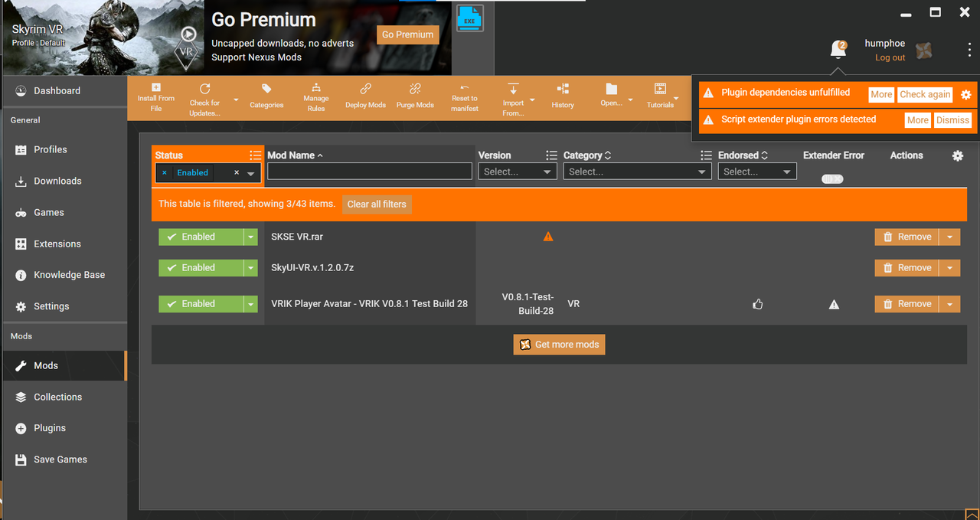
Task: Clear the Status filter selection
Action: tap(237, 173)
